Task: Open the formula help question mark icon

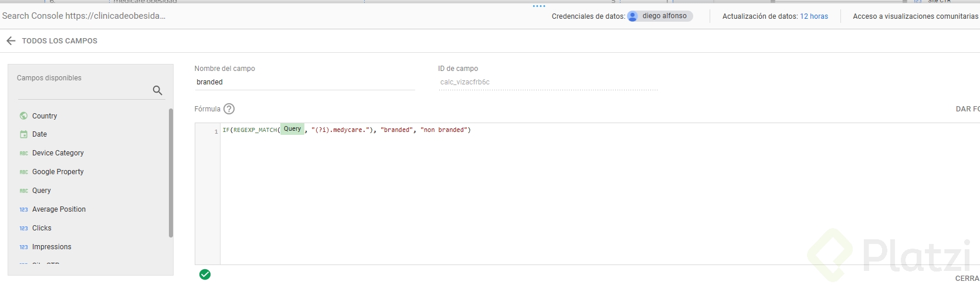Action: click(x=229, y=109)
